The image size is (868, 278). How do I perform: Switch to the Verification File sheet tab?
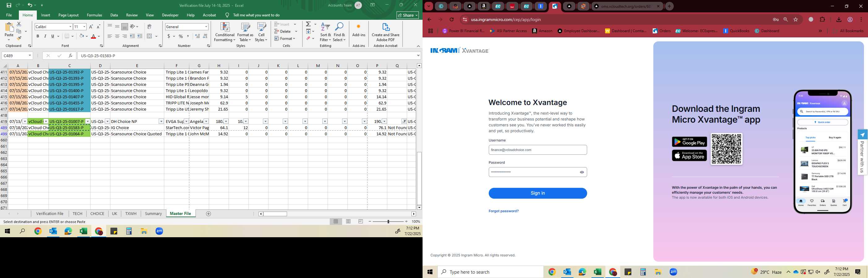(x=50, y=214)
